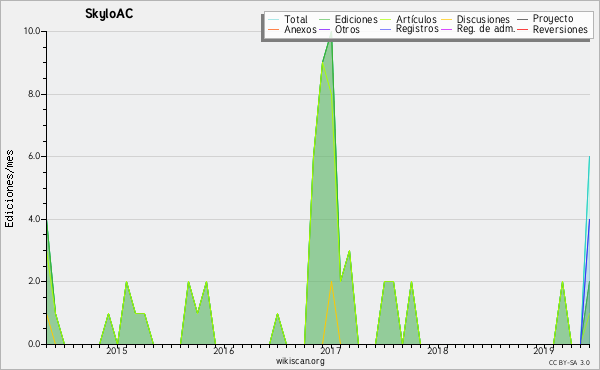This screenshot has width=600, height=370.
Task: Select the Reg. de adm. legend entry
Action: tap(486, 29)
